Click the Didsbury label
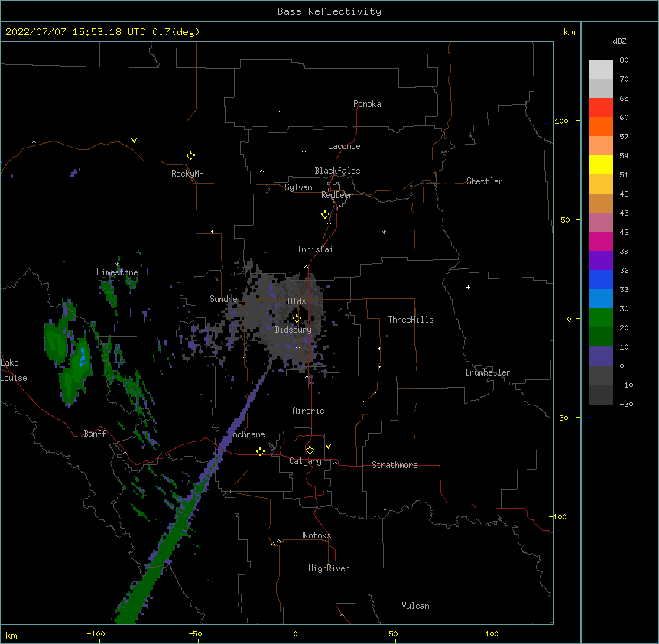Viewport: 659px width, 644px height. click(294, 330)
